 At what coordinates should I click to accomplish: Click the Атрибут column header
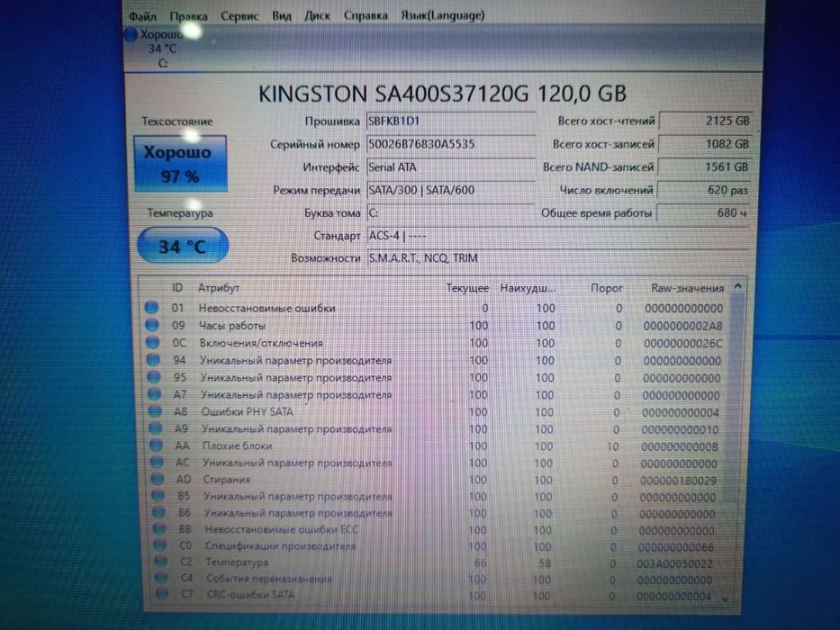tap(219, 288)
